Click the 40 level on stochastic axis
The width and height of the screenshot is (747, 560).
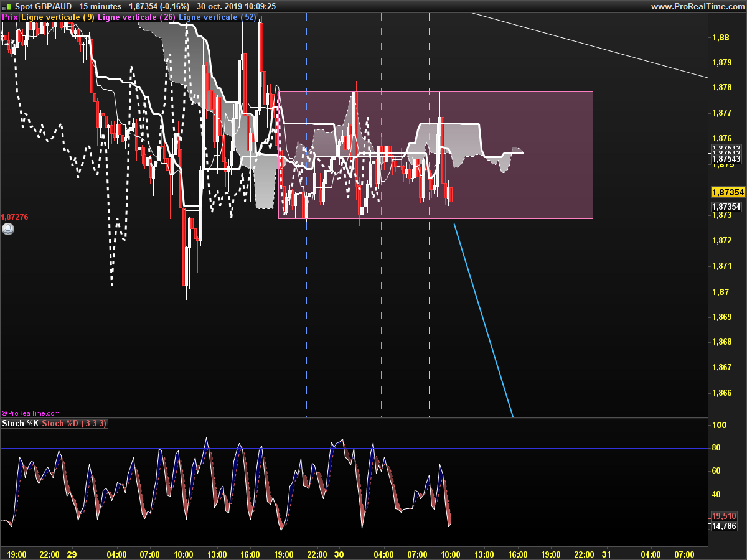click(716, 495)
